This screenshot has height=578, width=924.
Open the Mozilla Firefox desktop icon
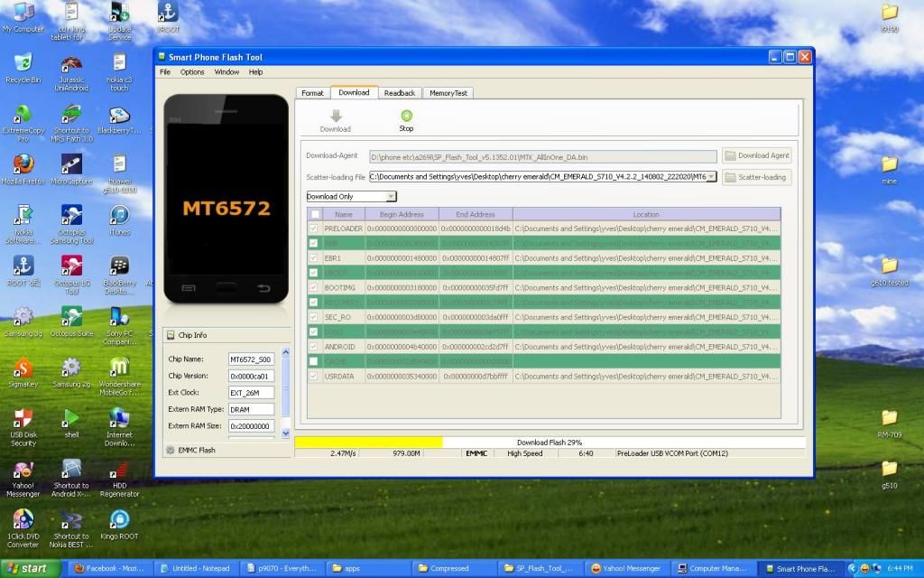[x=23, y=164]
